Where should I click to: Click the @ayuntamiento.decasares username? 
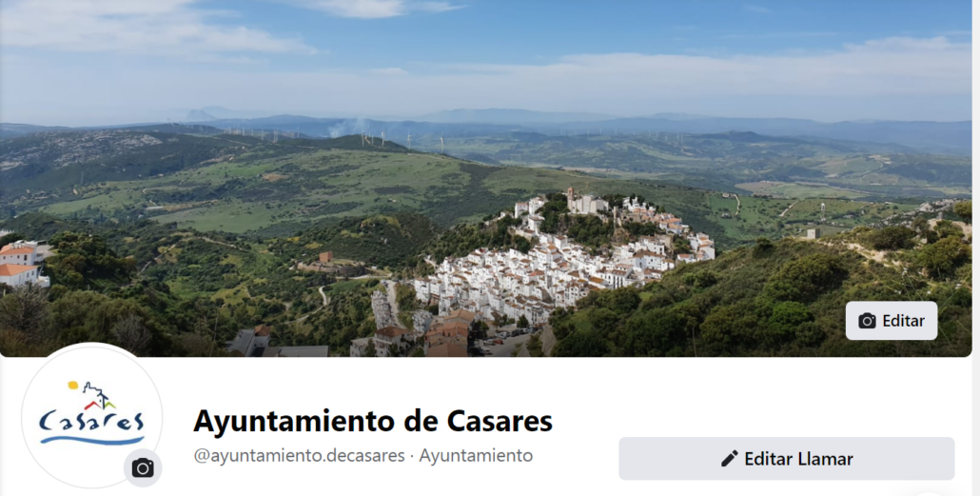click(x=300, y=456)
